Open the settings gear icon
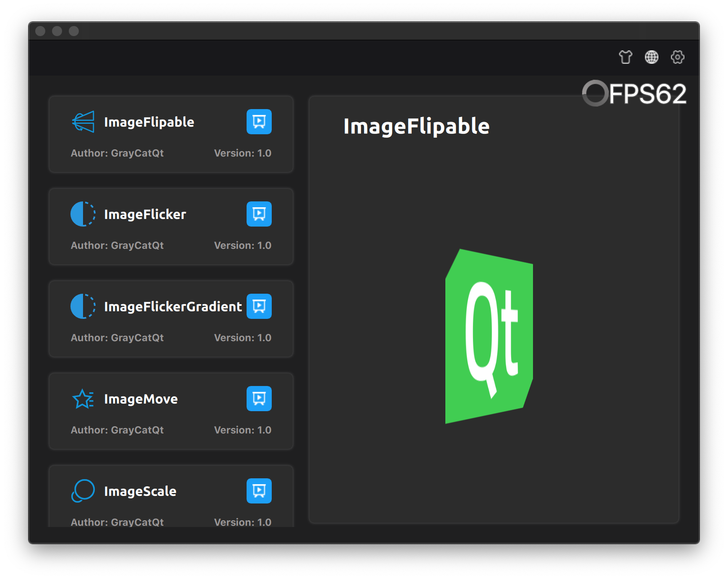The width and height of the screenshot is (728, 579). (x=677, y=57)
